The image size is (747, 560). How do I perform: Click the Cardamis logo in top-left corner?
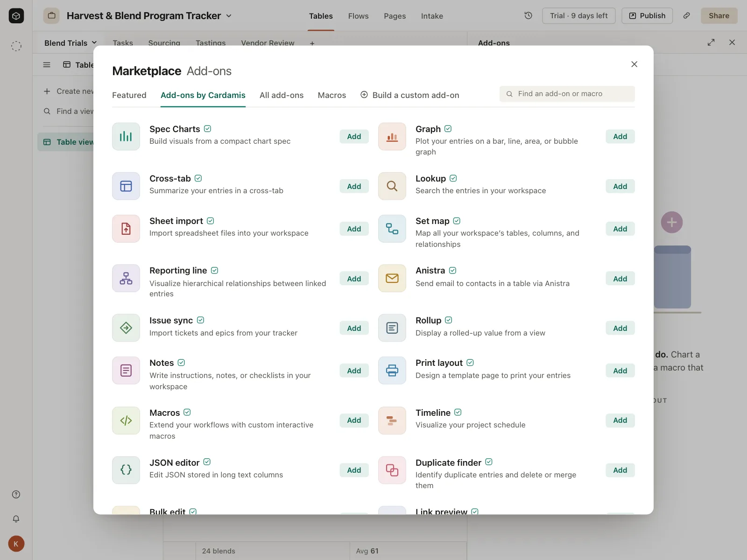[16, 16]
